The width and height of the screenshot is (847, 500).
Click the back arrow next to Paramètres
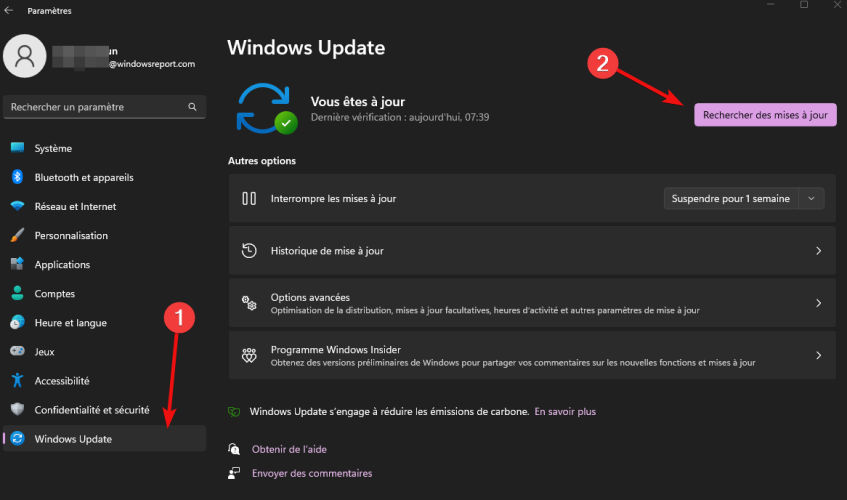tap(9, 10)
